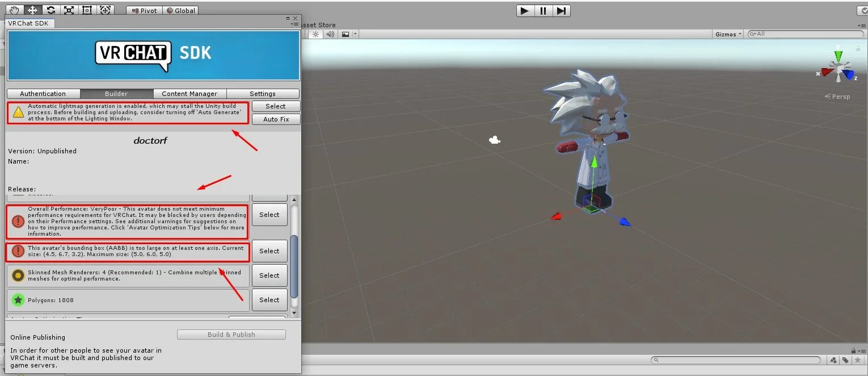This screenshot has height=376, width=868.
Task: Select the Scale tool in Unity toolbar
Action: [69, 10]
